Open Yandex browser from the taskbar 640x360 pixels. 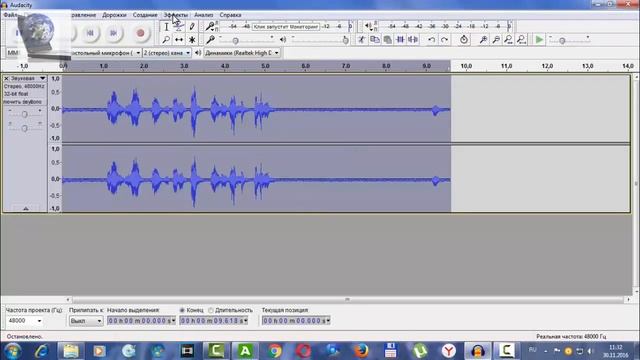(449, 351)
